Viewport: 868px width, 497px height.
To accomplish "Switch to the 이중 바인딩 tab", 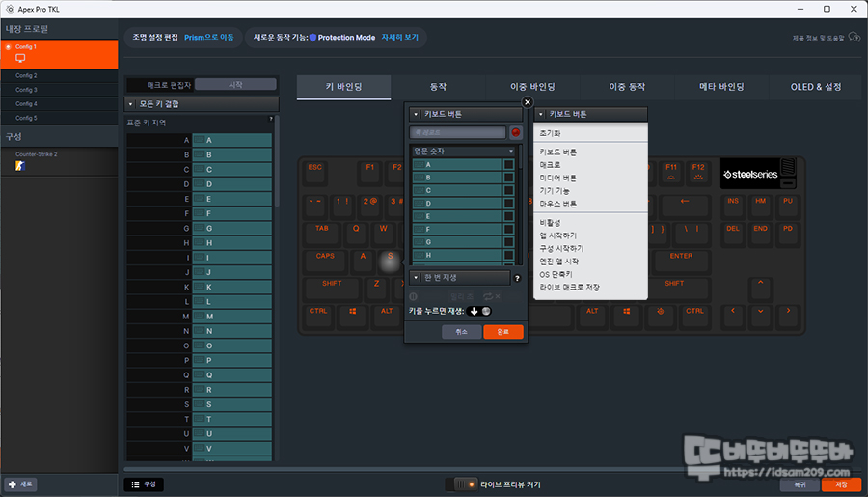I will tap(532, 87).
